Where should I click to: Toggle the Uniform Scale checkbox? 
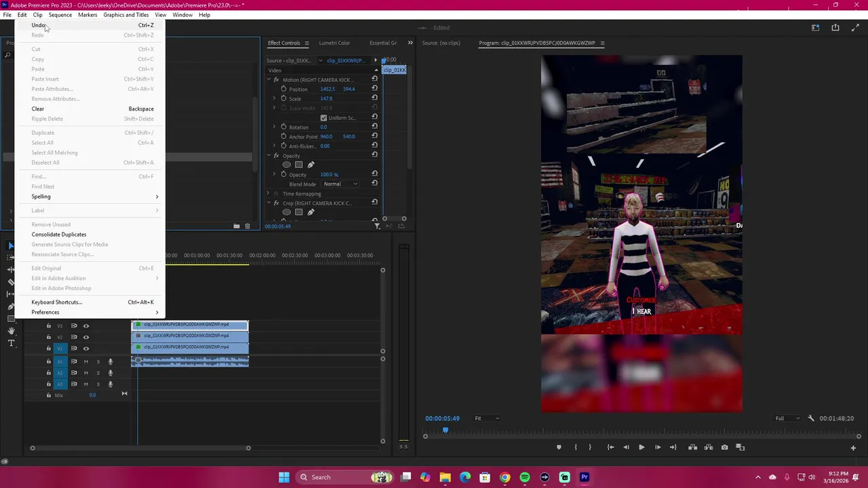[323, 118]
